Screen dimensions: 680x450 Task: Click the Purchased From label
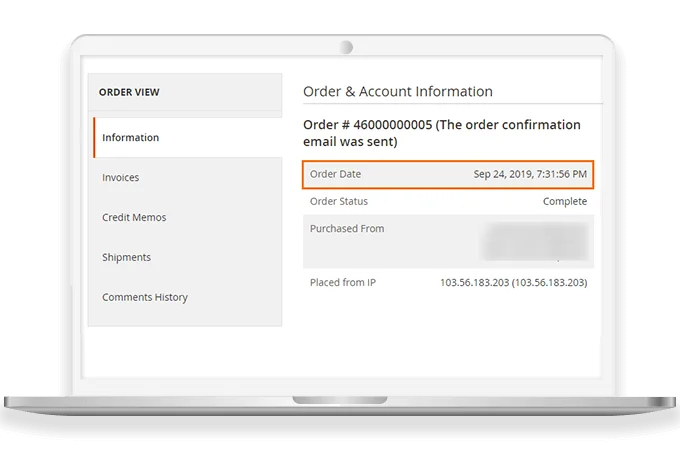(x=347, y=229)
